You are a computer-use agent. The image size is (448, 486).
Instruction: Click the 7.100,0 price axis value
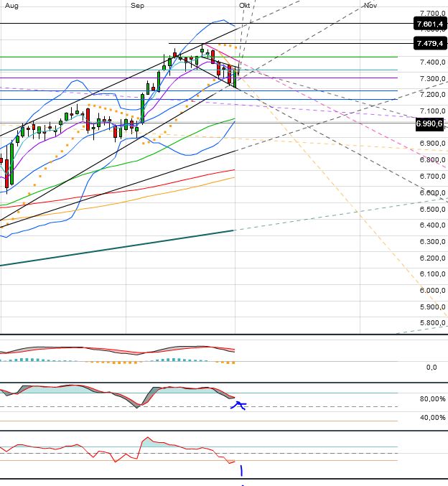tap(433, 111)
